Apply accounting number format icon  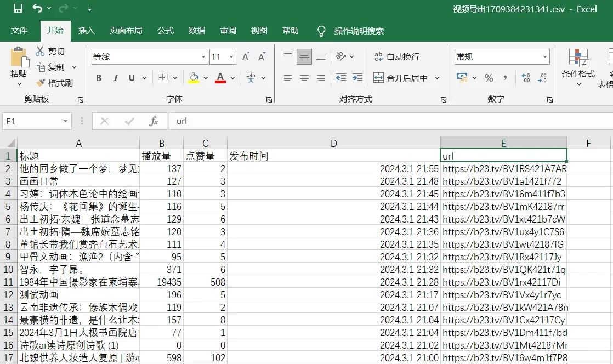point(462,78)
